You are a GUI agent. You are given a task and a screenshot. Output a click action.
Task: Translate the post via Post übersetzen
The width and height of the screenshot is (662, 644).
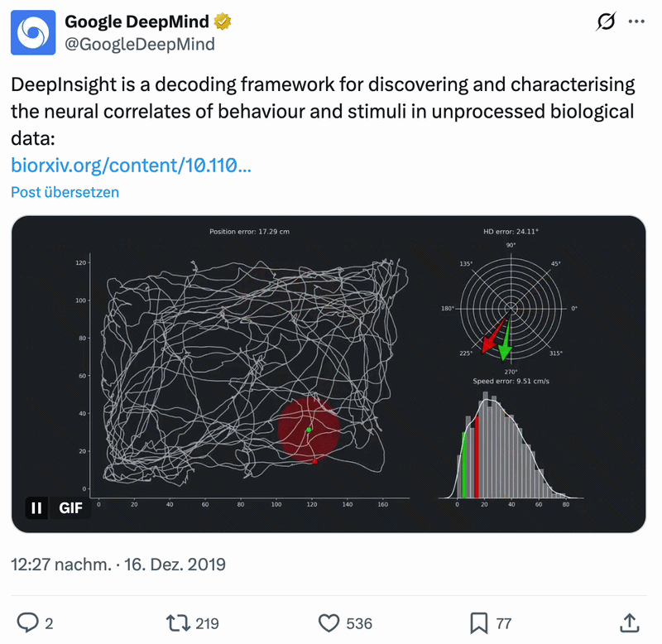point(65,191)
